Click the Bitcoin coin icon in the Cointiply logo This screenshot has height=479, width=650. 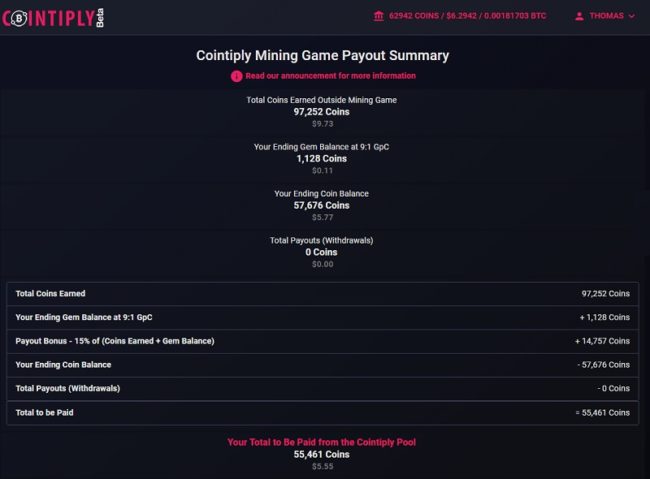[x=19, y=17]
